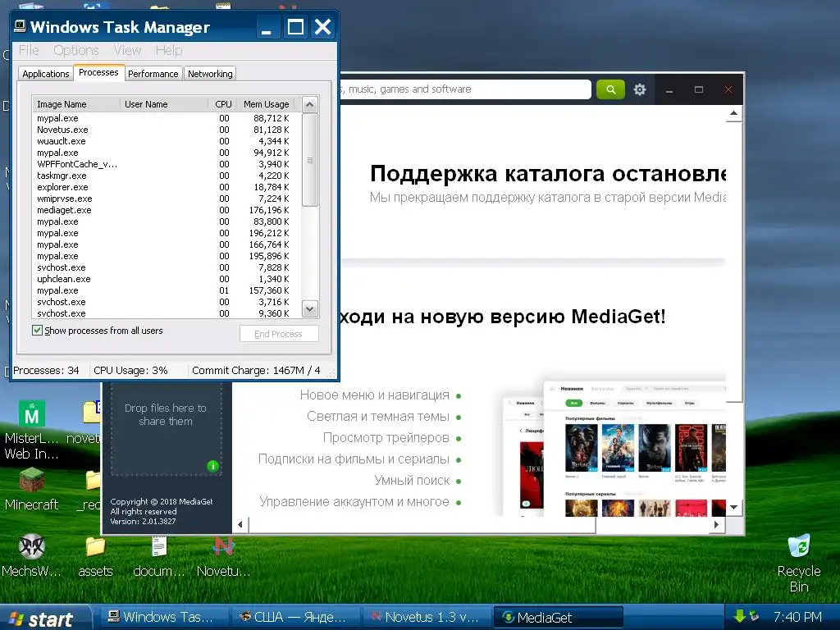Select the taskmgr.exe process row

coord(163,176)
